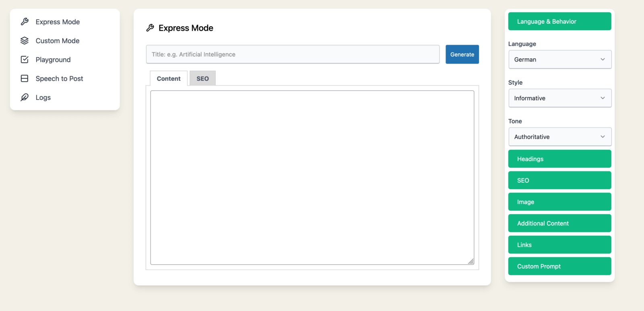Open the Additional Content section
Image resolution: width=644 pixels, height=311 pixels.
[559, 223]
